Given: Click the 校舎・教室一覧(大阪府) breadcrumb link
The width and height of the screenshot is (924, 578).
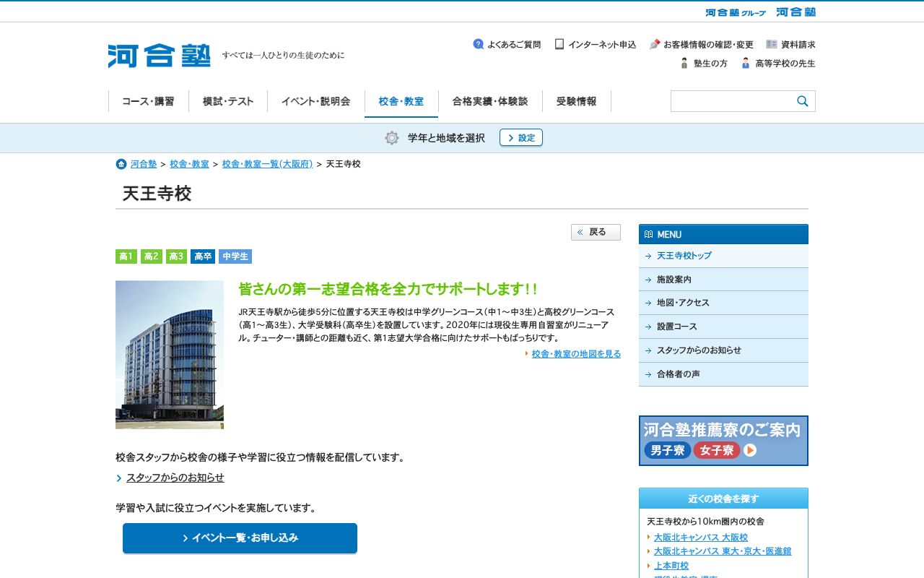Looking at the screenshot, I should click(268, 164).
